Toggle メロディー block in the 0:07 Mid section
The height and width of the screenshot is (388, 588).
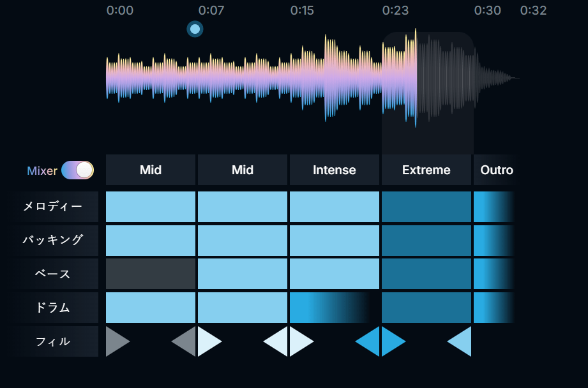243,207
